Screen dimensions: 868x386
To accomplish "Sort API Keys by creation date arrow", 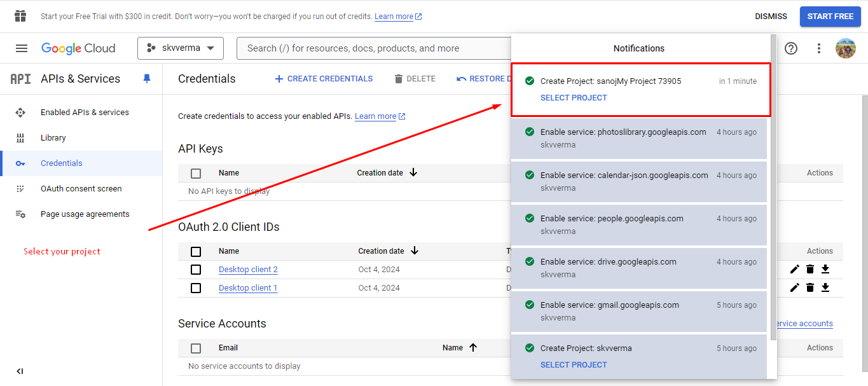I will (x=413, y=172).
